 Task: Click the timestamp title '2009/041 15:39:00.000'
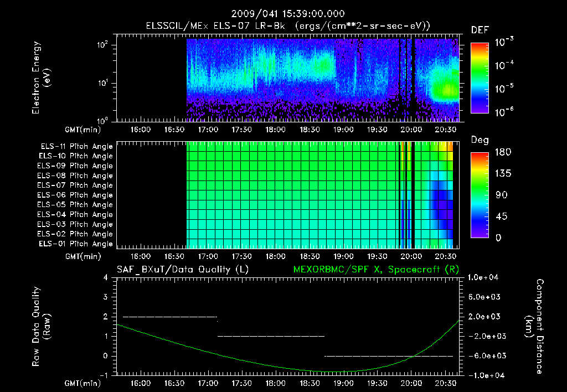click(x=288, y=14)
